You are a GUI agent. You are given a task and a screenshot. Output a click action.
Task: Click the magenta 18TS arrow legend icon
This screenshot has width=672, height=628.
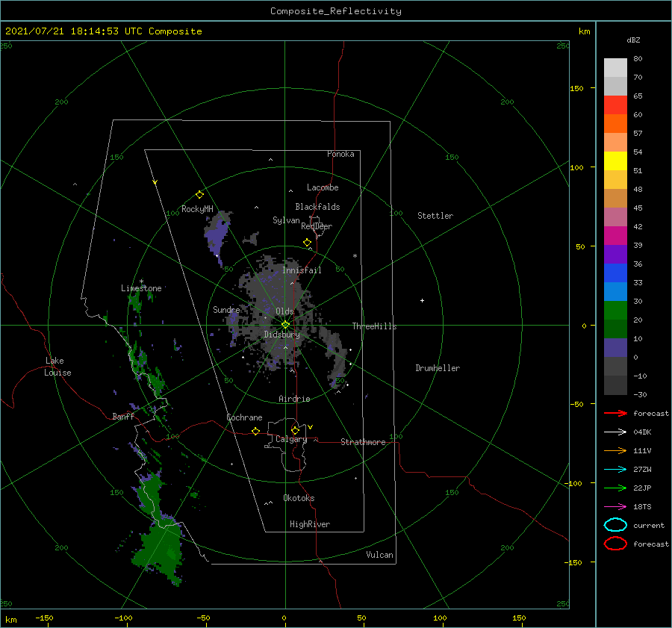615,507
